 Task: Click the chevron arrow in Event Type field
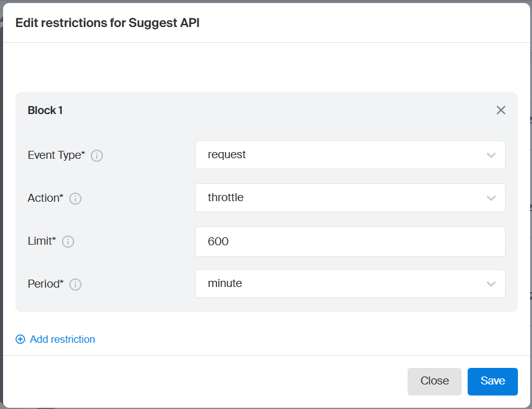click(x=491, y=155)
